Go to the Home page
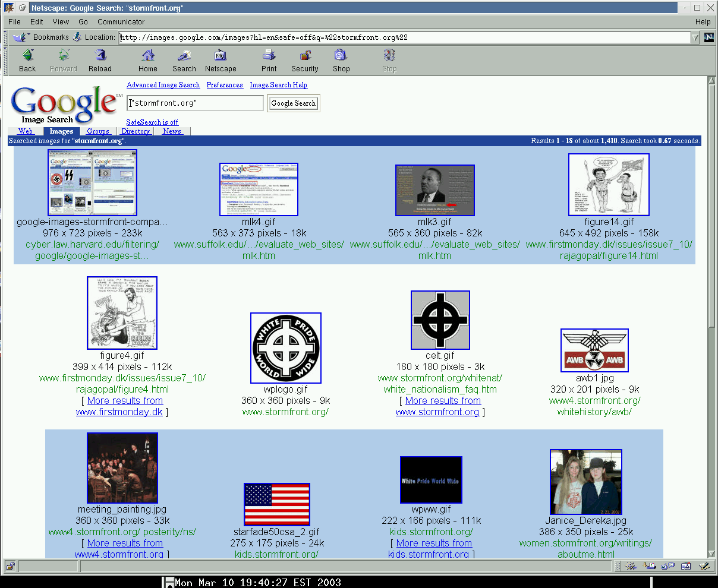The image size is (718, 588). pos(148,61)
